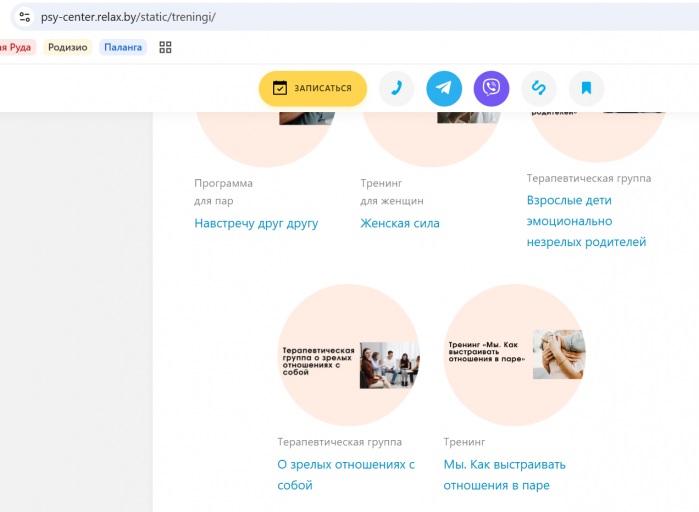Click the therapy group photo thumbnail
Viewport: 699px width, 512px height.
pyautogui.click(x=389, y=365)
